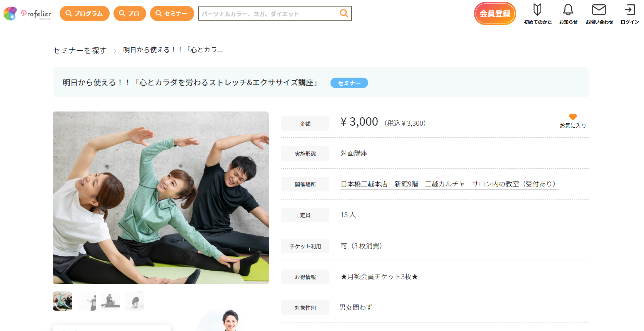Open the お知らせ bell notifications icon
Image resolution: width=644 pixels, height=331 pixels.
568,14
